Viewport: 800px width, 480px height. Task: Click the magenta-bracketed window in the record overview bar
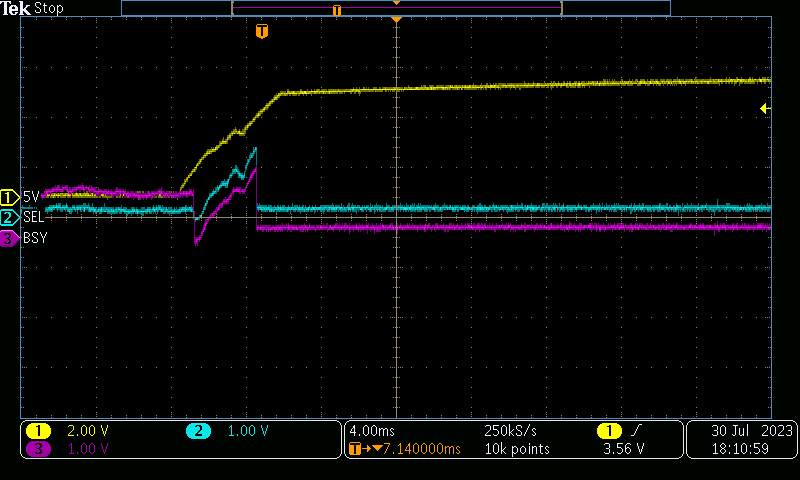[396, 8]
